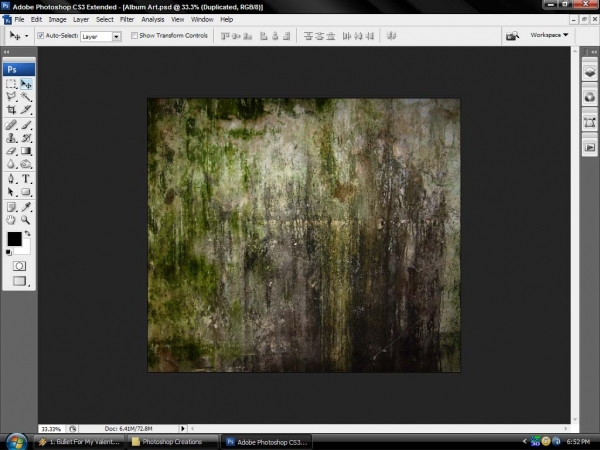Click the zoom percentage field 33.33%

51,429
